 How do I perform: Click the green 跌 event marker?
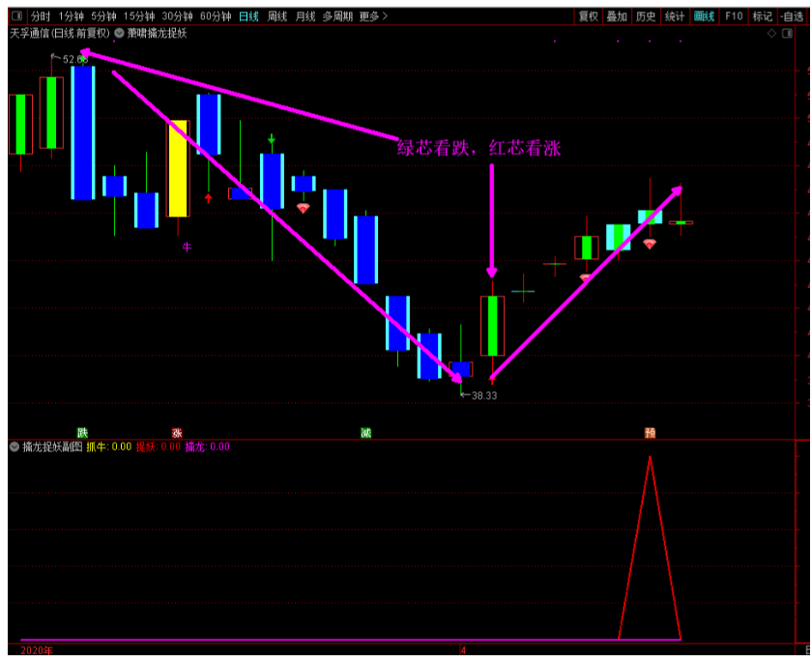point(83,432)
